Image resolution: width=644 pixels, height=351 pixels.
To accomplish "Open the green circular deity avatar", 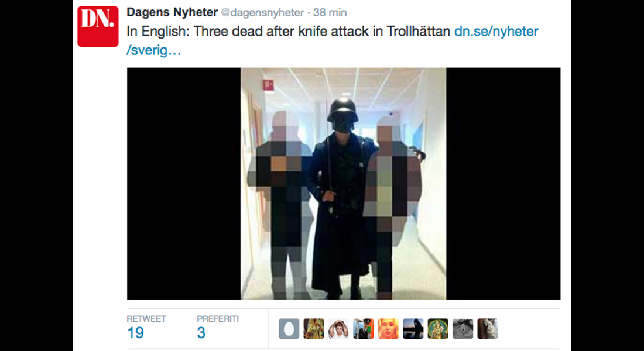I will point(439,329).
